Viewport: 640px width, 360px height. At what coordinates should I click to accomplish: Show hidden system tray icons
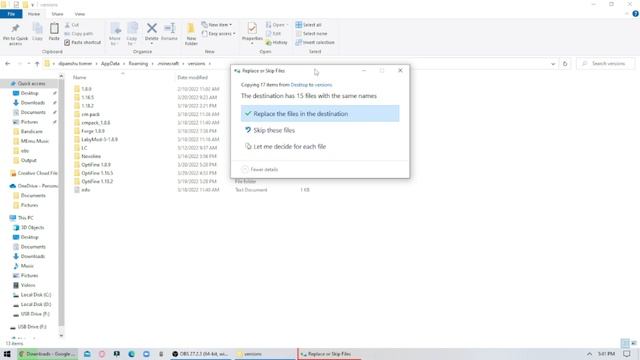[589, 354]
